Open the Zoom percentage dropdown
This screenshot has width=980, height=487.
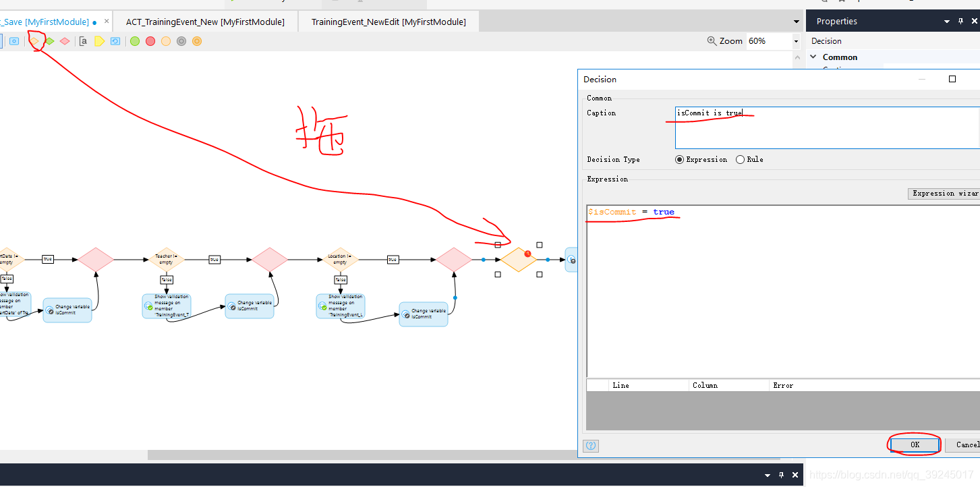point(796,41)
